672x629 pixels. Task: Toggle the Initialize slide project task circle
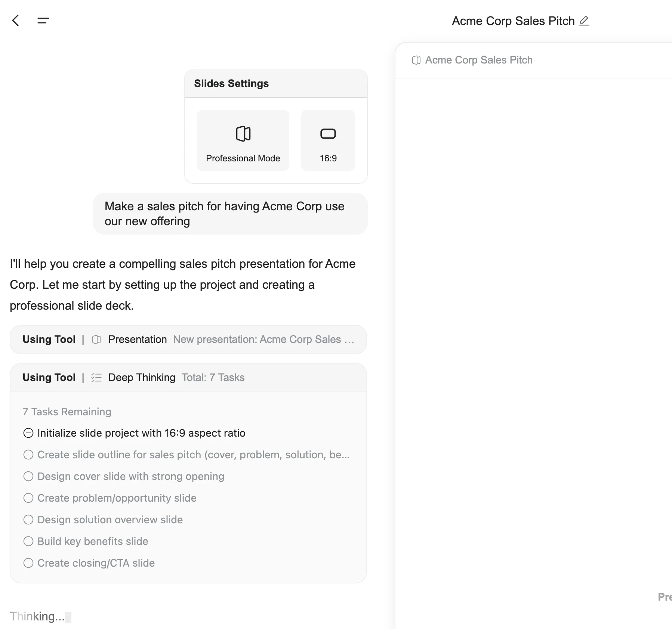pyautogui.click(x=28, y=433)
